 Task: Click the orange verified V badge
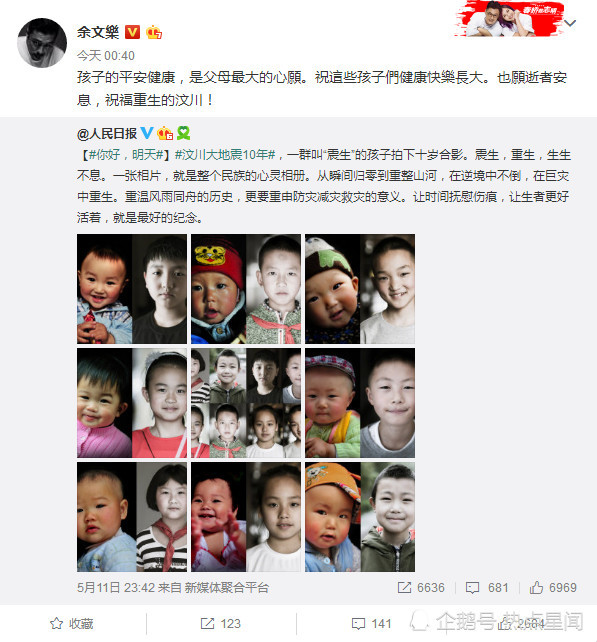tap(132, 32)
